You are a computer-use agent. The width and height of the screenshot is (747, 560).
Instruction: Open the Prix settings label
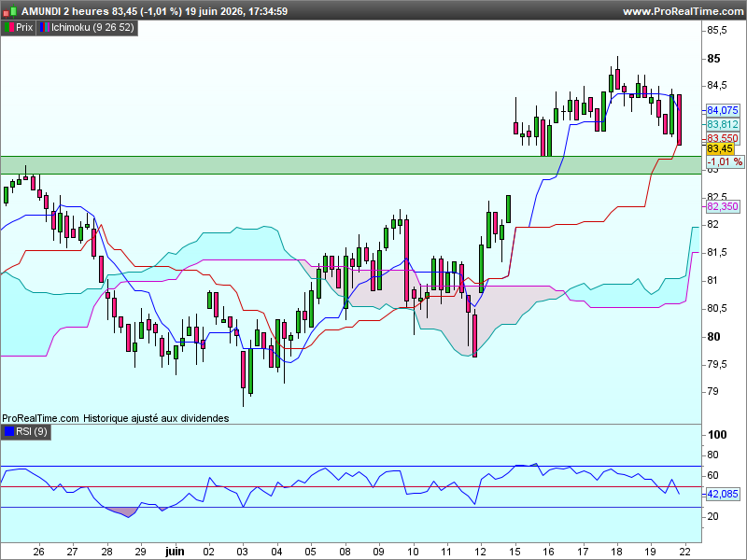[x=24, y=28]
